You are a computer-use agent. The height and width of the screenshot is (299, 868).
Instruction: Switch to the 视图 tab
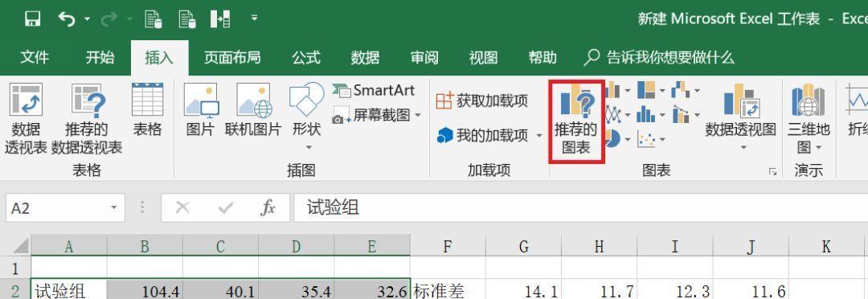[x=483, y=58]
